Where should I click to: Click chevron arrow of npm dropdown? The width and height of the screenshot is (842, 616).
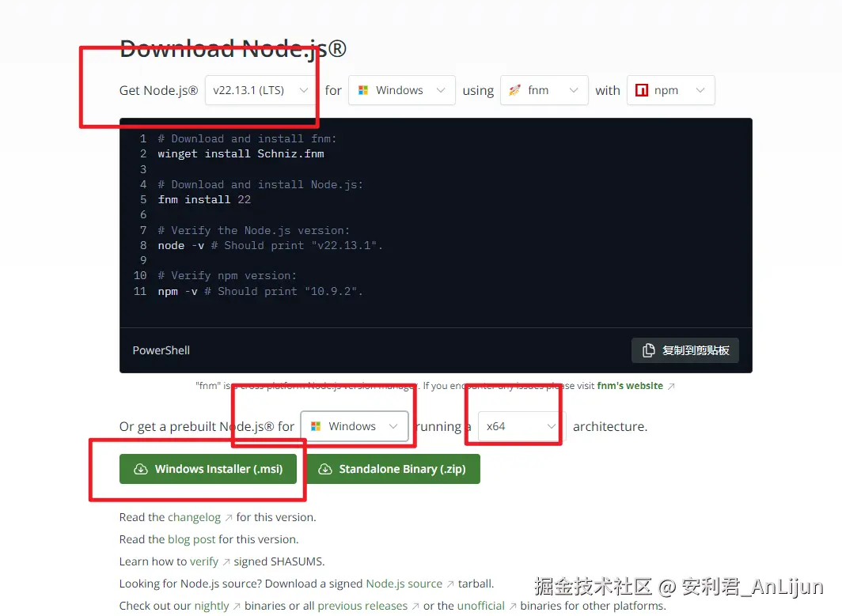(x=700, y=90)
